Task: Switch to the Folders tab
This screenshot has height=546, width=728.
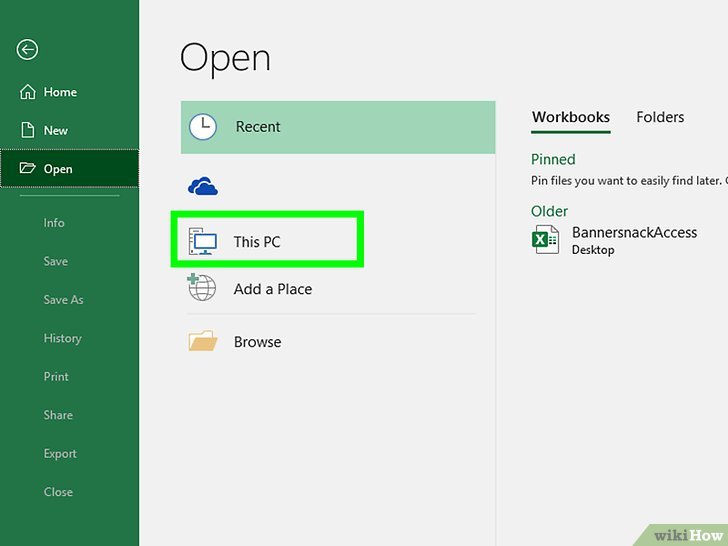Action: (x=660, y=117)
